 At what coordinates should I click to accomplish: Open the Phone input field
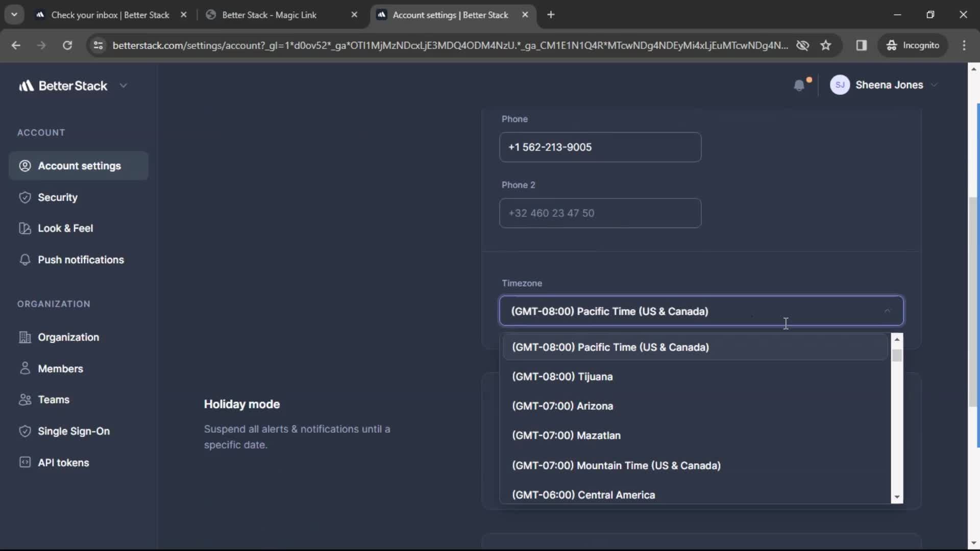click(x=600, y=146)
